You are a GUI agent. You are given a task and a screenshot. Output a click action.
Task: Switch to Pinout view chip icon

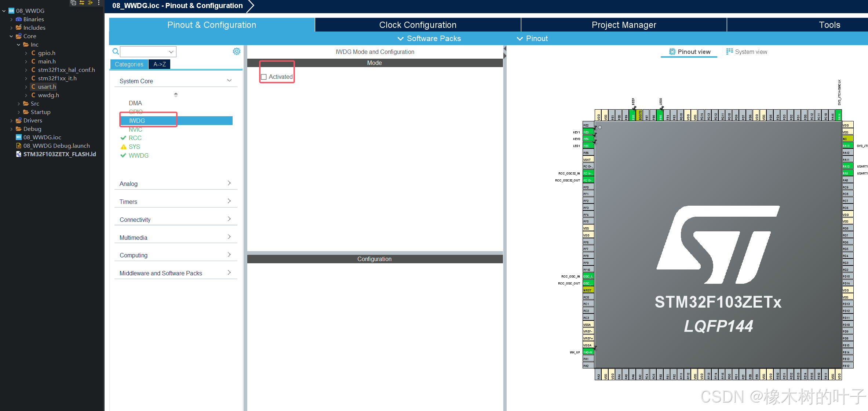coord(672,52)
